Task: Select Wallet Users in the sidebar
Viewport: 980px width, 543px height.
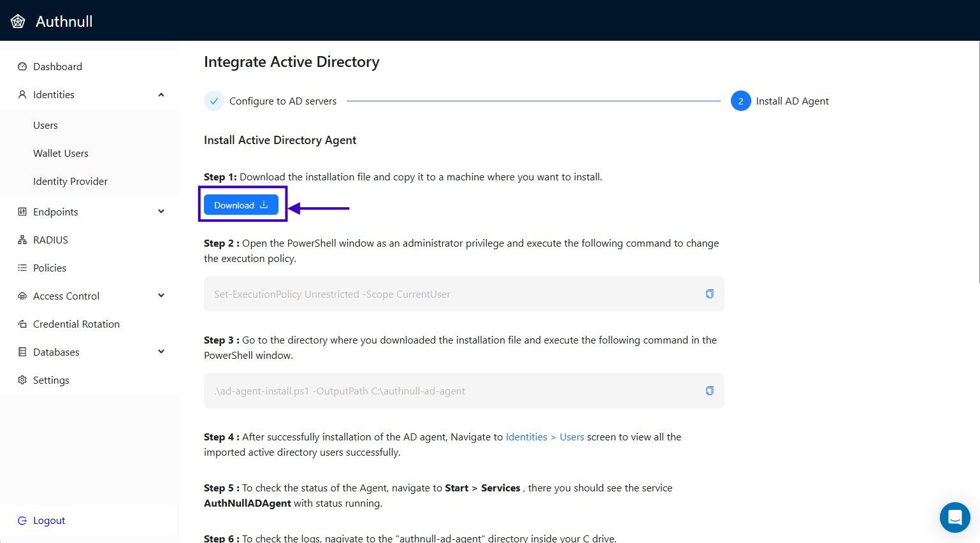Action: pyautogui.click(x=61, y=153)
